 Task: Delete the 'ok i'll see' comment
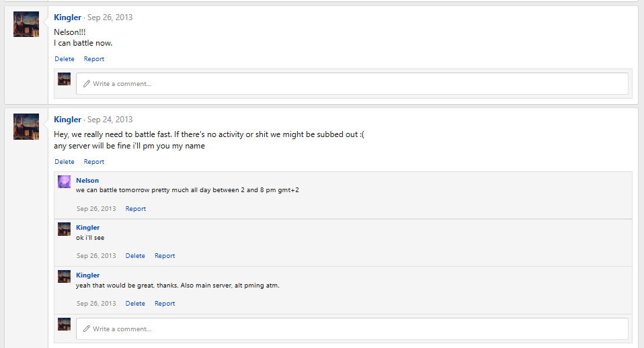tap(135, 256)
